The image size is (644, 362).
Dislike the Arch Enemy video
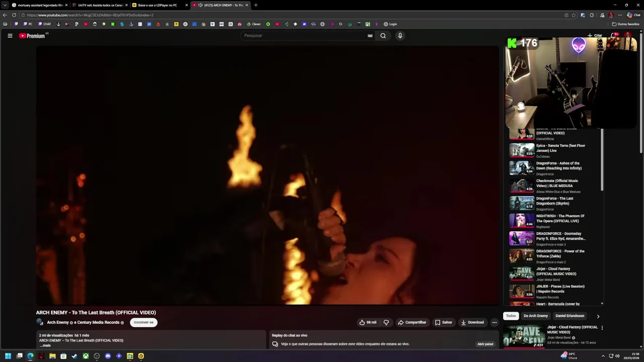coord(386,322)
